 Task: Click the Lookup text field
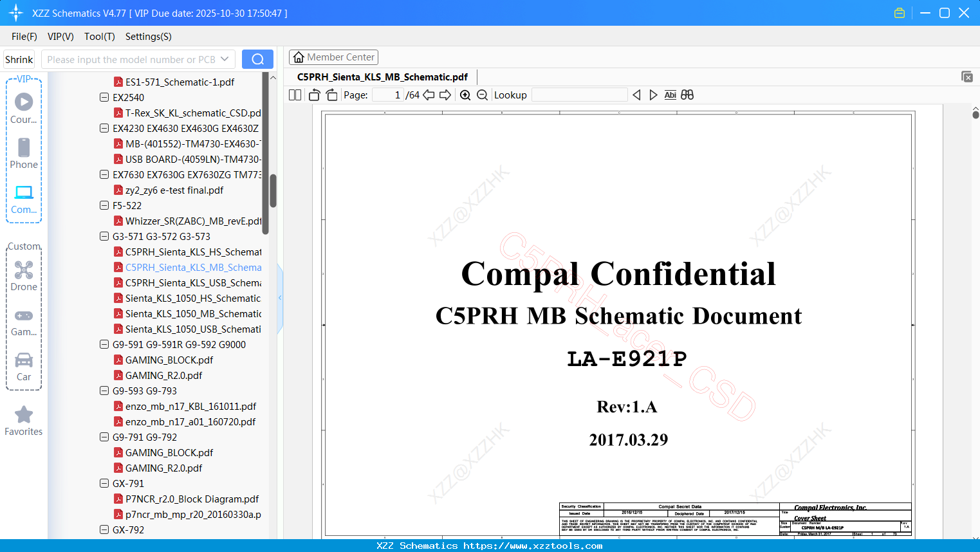[579, 95]
